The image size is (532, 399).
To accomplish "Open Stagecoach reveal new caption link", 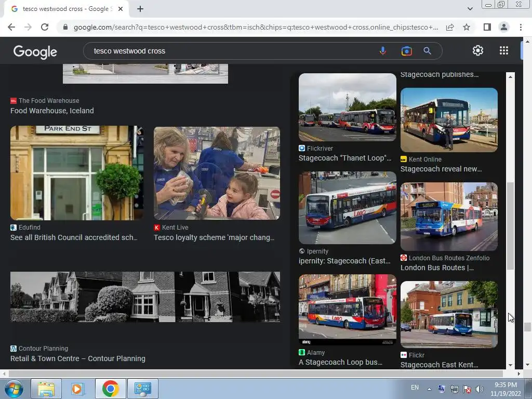I will 441,169.
